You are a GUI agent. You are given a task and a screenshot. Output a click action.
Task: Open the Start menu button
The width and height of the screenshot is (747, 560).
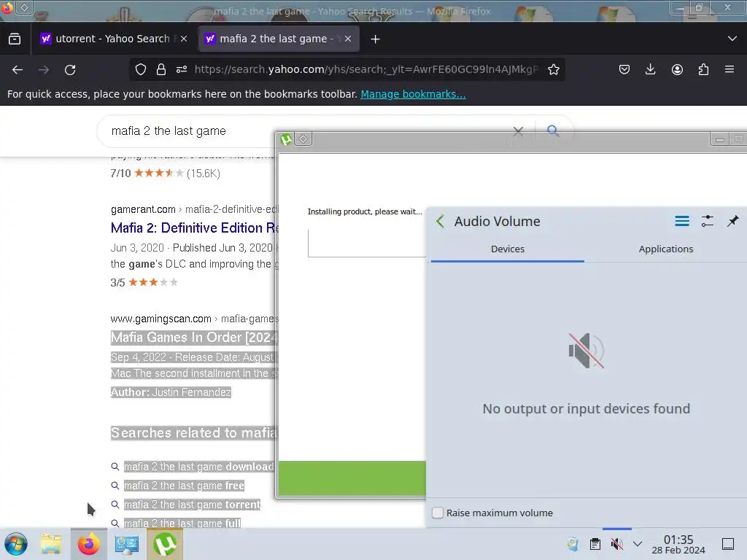coord(16,544)
